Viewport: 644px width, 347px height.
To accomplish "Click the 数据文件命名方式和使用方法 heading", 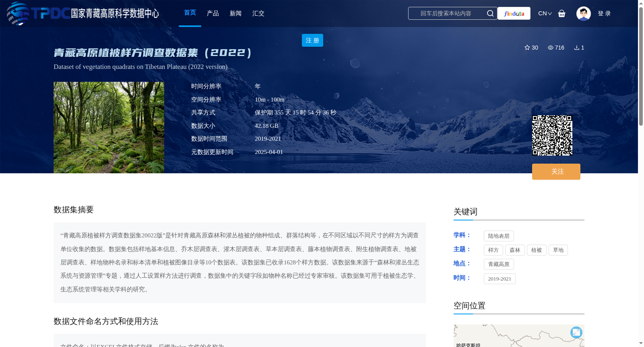I will [x=106, y=321].
